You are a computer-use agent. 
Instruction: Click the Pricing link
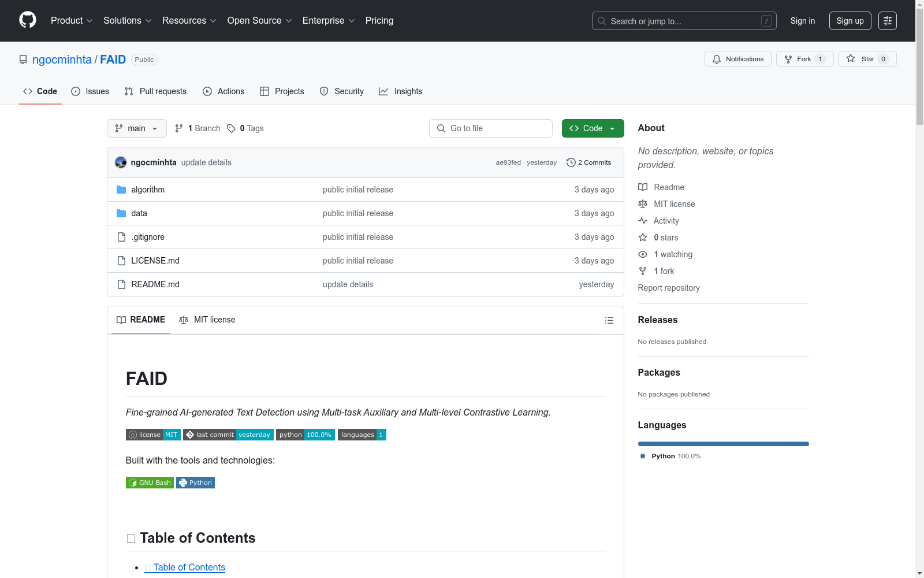coord(379,21)
